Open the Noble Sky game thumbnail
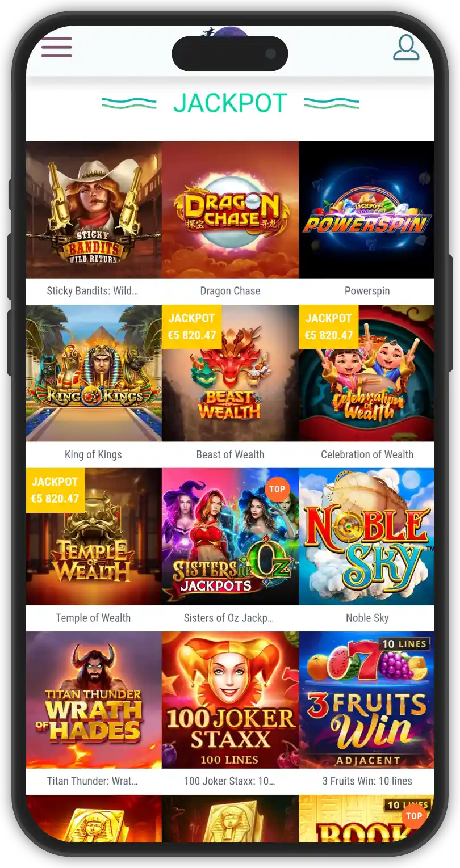Image resolution: width=460 pixels, height=868 pixels. pyautogui.click(x=366, y=537)
